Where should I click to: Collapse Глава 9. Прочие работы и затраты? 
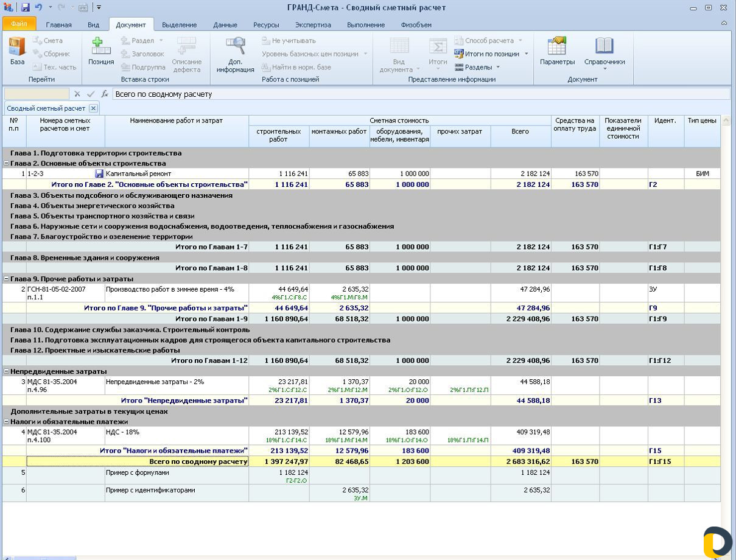click(6, 279)
